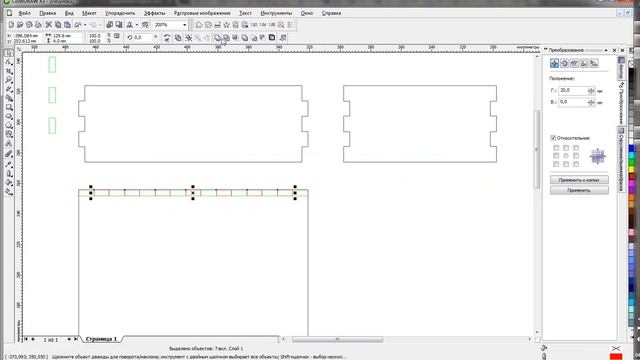Screen dimensions: 640x360
Task: Open the Инструменты menu
Action: point(276,13)
